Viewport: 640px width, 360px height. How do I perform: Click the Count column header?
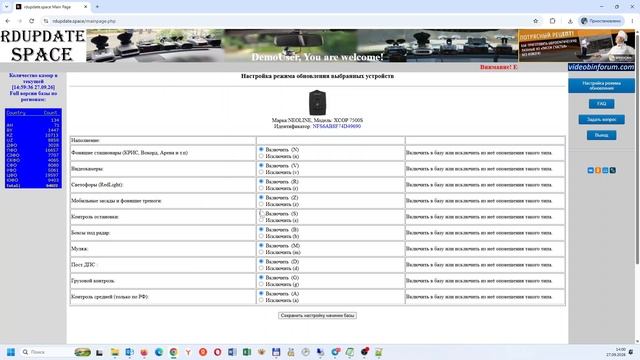point(51,113)
